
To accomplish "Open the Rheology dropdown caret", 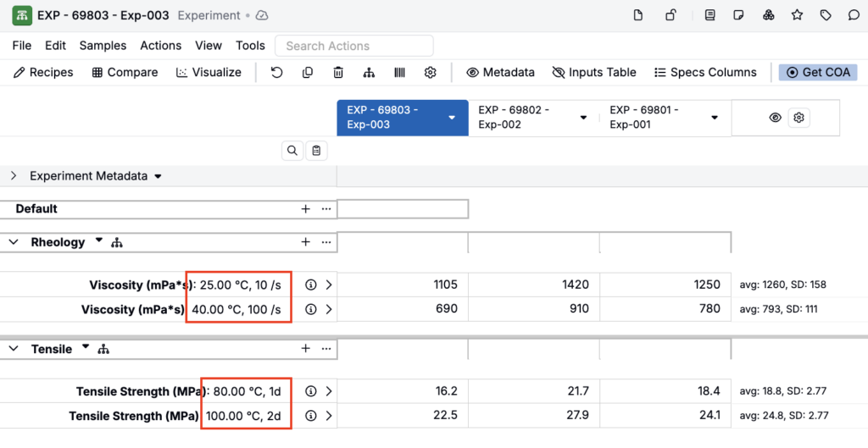I will point(98,241).
